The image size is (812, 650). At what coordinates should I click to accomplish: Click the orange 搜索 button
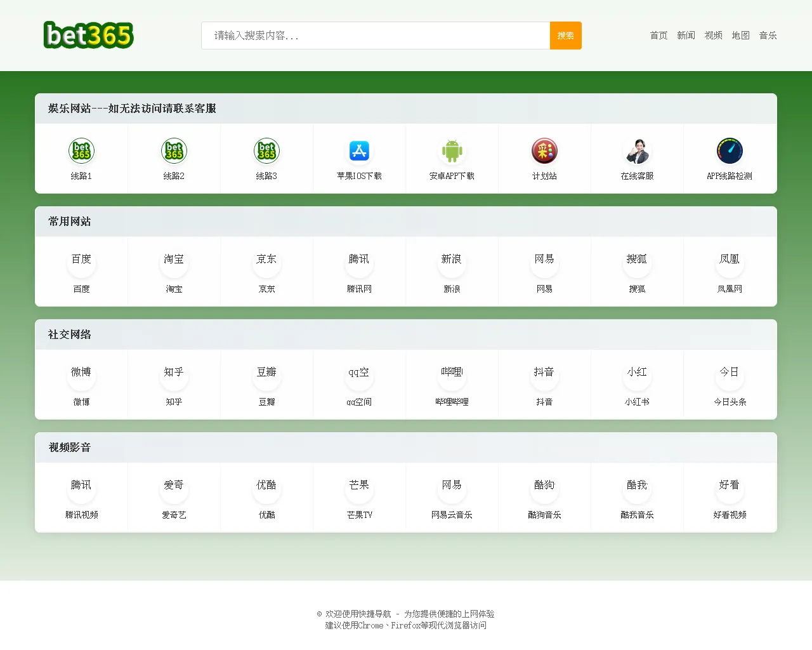point(566,36)
